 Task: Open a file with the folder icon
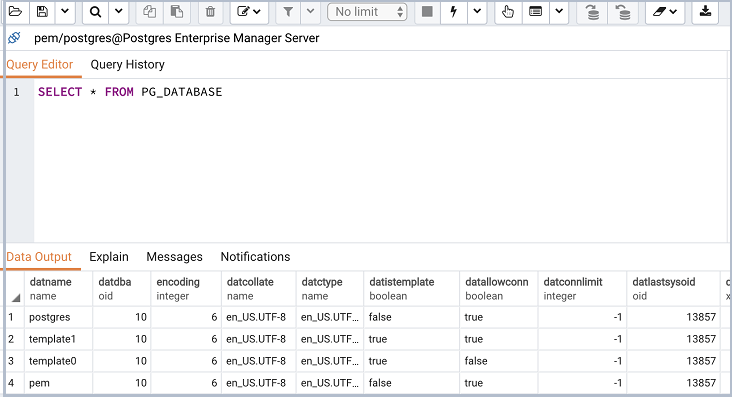15,12
